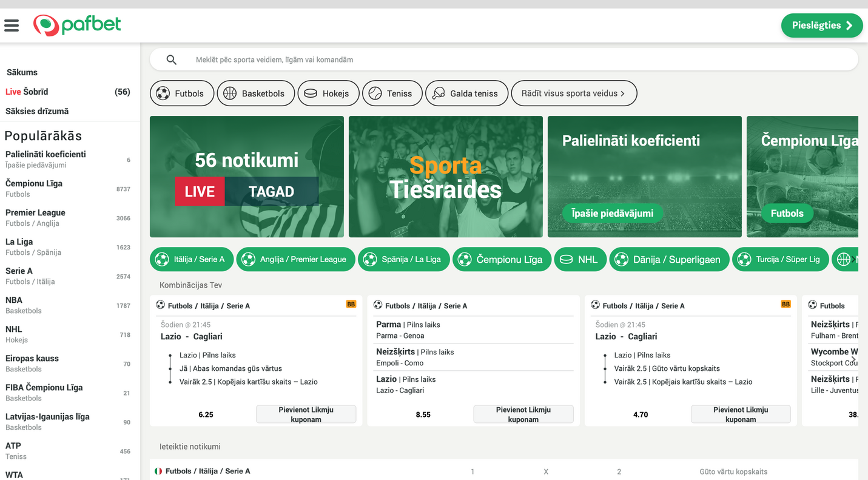Filter by Hokejs sport chip
868x480 pixels.
328,93
